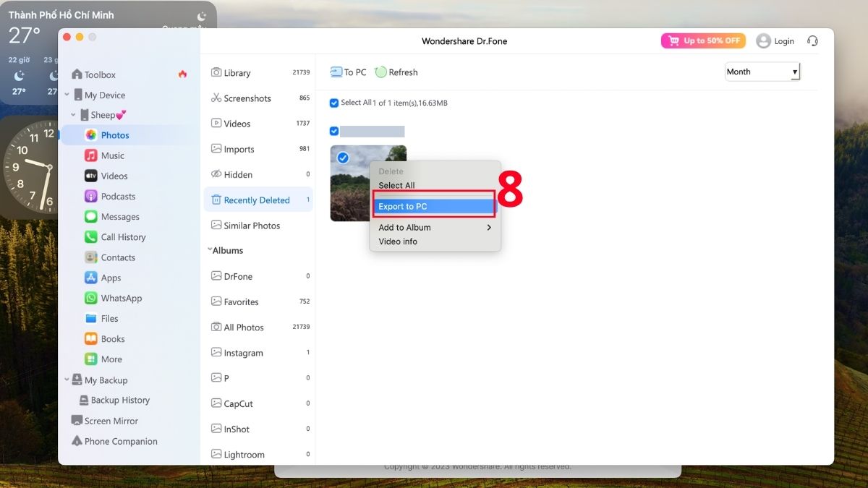Collapse the My Device tree section
Viewport: 868px width, 488px height.
point(67,95)
